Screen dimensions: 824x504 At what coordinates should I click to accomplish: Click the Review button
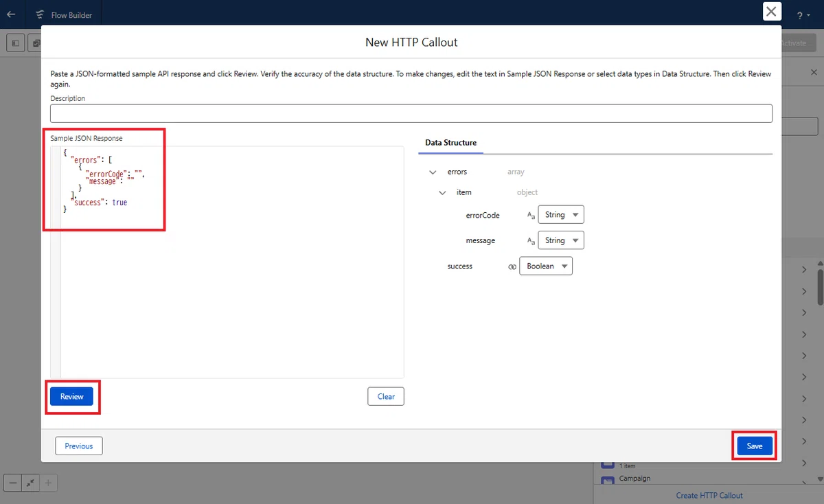tap(71, 396)
